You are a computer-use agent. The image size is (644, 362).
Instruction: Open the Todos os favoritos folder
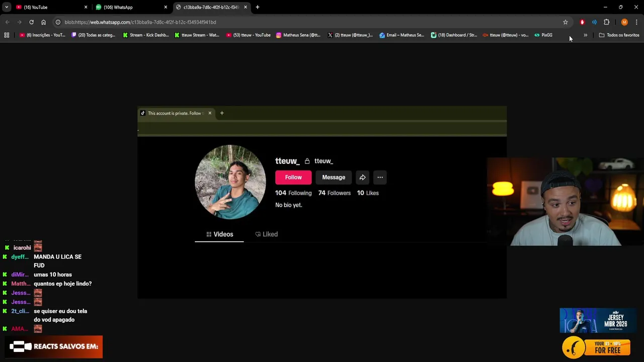point(619,35)
